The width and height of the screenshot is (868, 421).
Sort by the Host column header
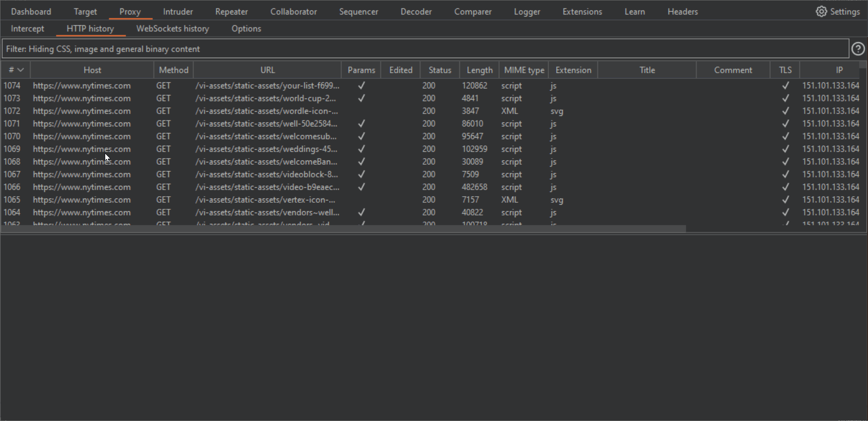(93, 70)
